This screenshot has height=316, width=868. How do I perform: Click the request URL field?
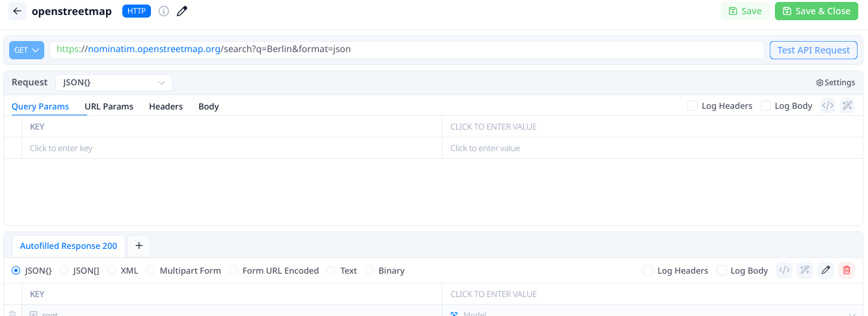(x=407, y=50)
